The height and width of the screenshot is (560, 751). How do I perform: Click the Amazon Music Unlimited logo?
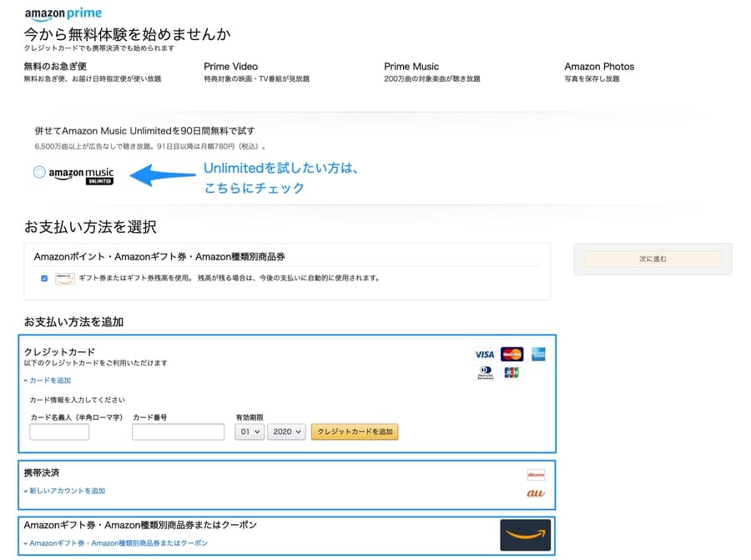(81, 174)
